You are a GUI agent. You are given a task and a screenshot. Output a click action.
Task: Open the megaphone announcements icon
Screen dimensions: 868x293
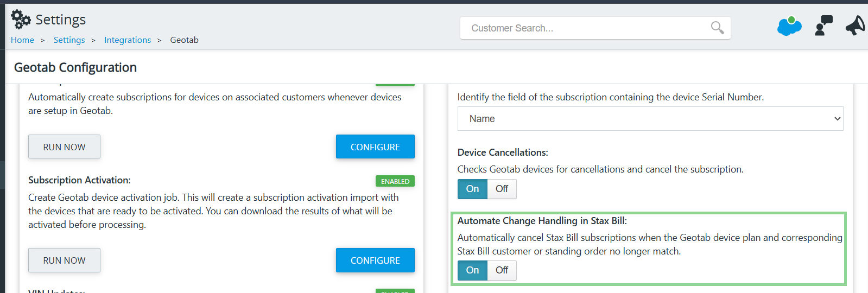coord(856,26)
